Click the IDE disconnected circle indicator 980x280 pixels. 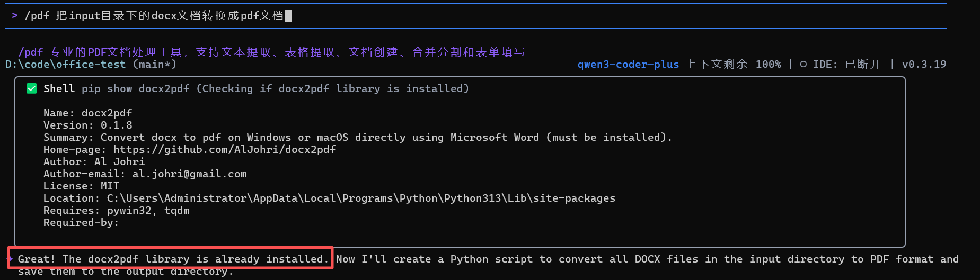click(x=804, y=64)
